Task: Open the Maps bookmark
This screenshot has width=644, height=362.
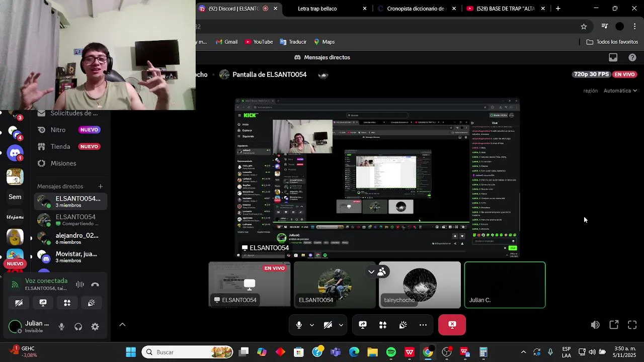Action: click(324, 42)
